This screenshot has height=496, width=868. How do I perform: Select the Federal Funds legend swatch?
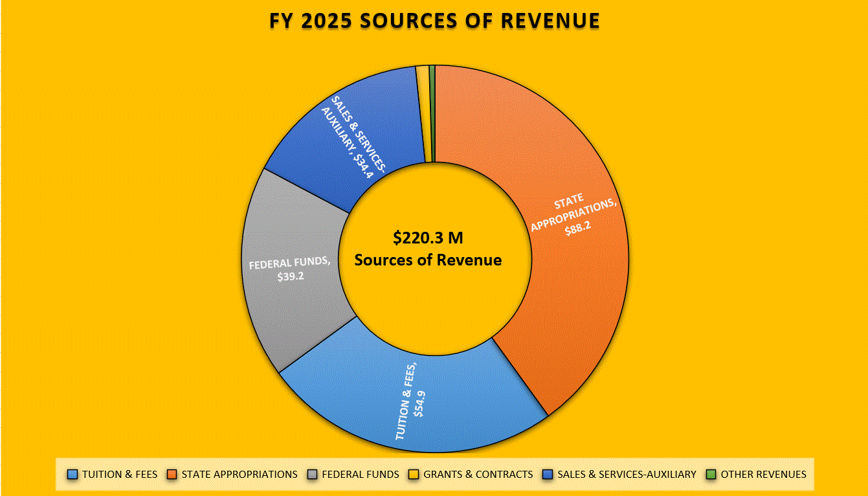pos(311,474)
